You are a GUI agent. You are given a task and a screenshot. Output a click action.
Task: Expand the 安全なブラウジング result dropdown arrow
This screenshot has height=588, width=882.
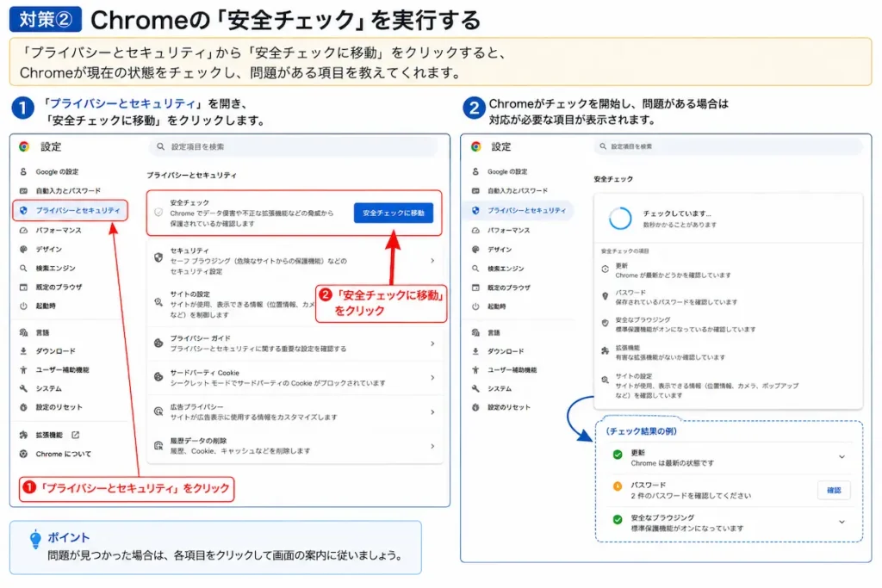point(842,522)
